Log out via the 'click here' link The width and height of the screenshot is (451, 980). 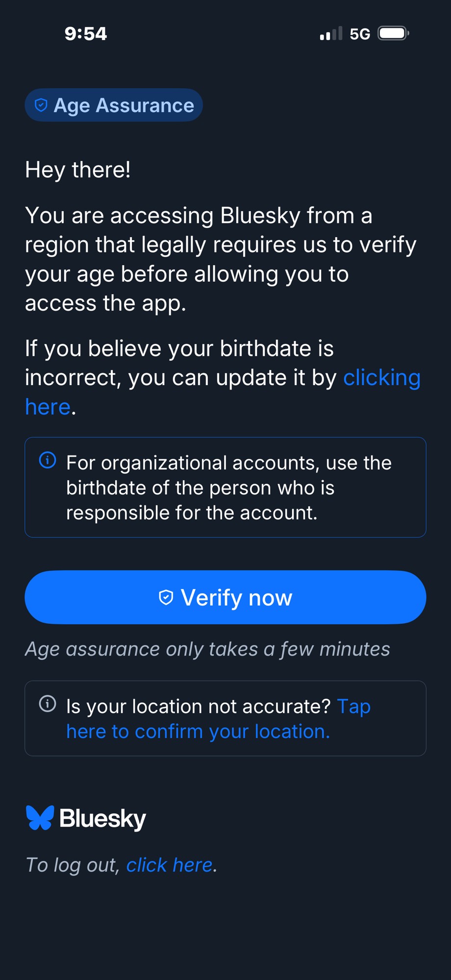[x=169, y=865]
